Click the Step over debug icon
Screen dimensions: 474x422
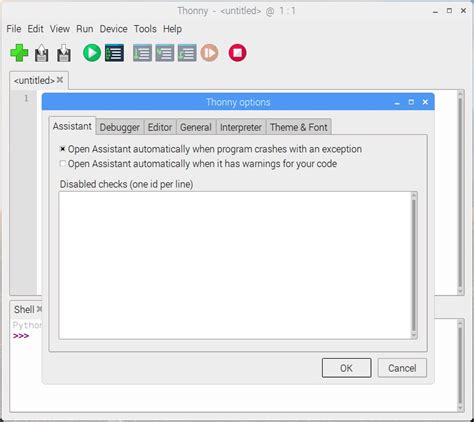coord(142,53)
